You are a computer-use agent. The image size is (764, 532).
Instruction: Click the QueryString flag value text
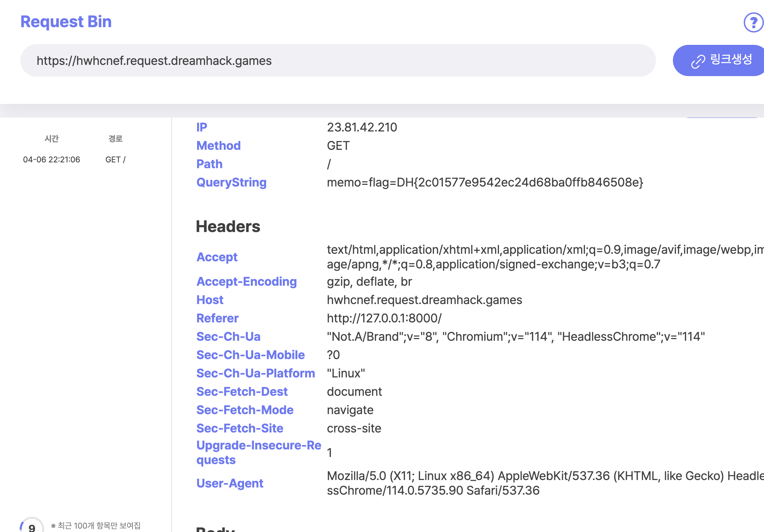coord(485,182)
